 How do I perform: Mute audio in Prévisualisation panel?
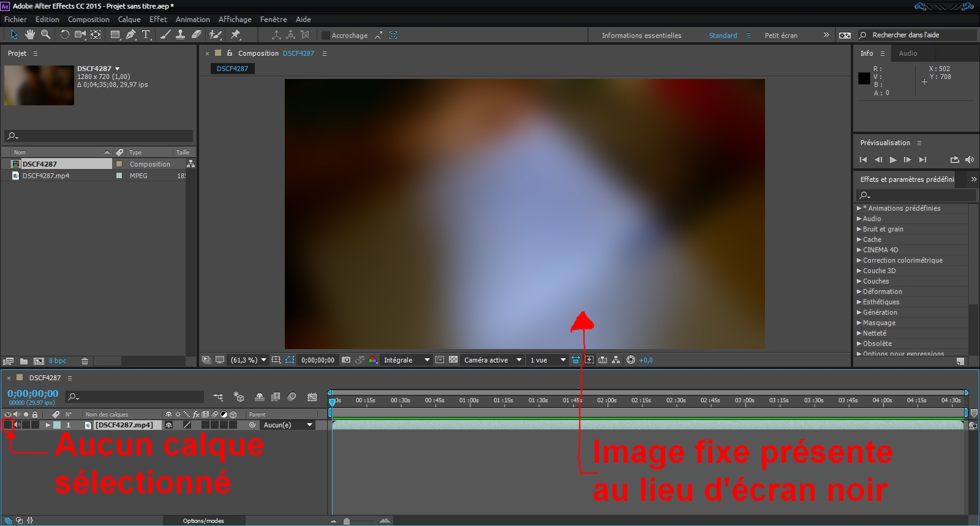pyautogui.click(x=969, y=160)
